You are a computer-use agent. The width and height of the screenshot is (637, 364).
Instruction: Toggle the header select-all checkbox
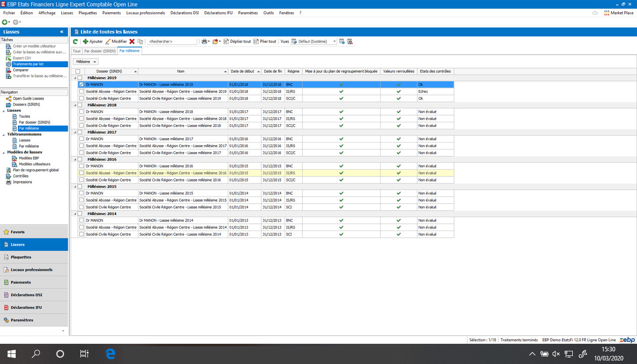click(x=78, y=72)
